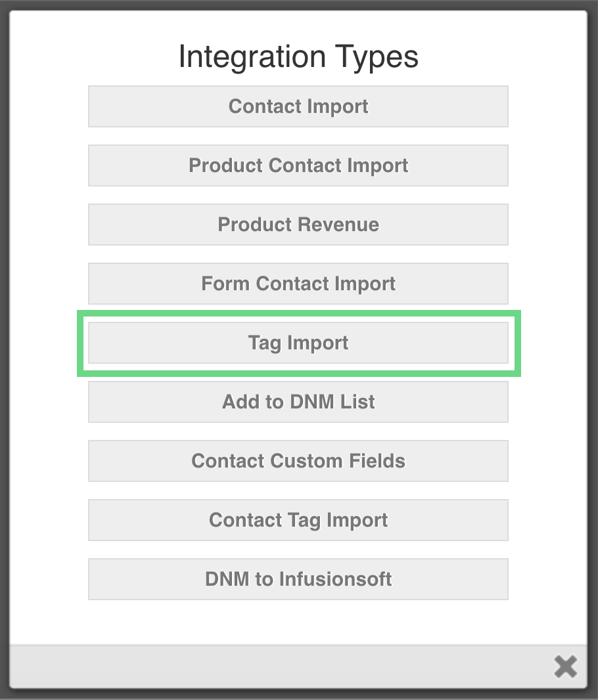Choose Contact Custom Fields integration
598x700 pixels.
click(298, 461)
